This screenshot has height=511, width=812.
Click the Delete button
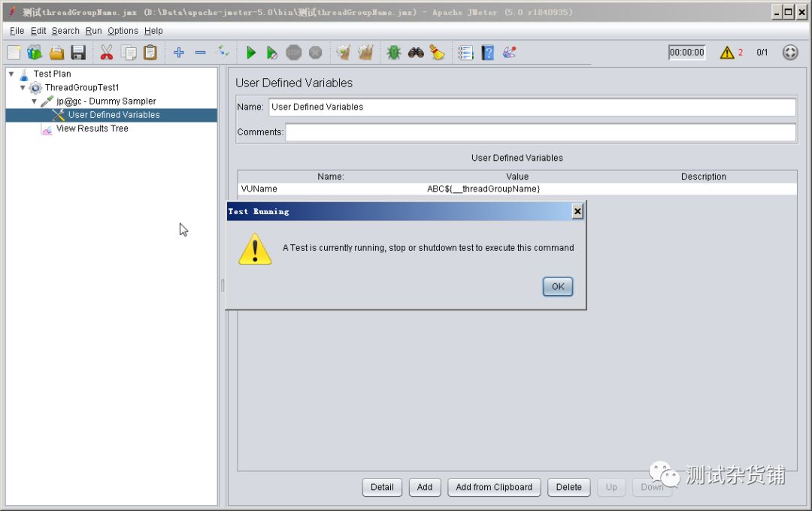tap(568, 487)
